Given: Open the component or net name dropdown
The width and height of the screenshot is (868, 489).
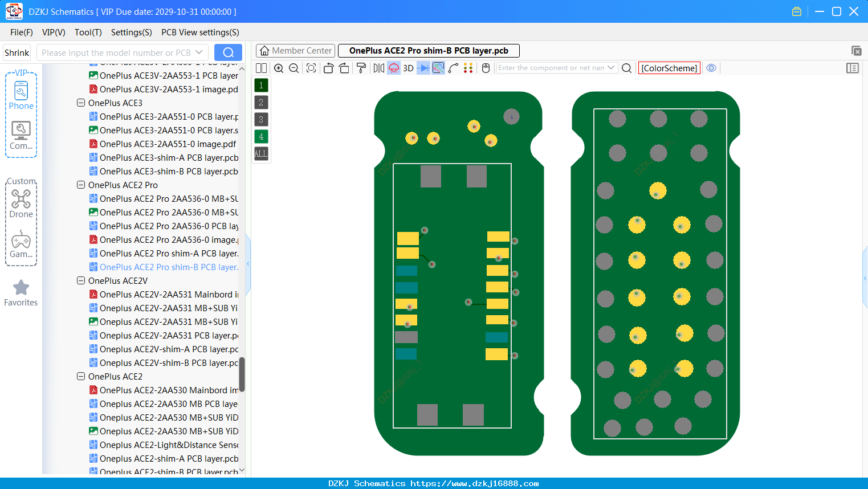Looking at the screenshot, I should point(611,68).
